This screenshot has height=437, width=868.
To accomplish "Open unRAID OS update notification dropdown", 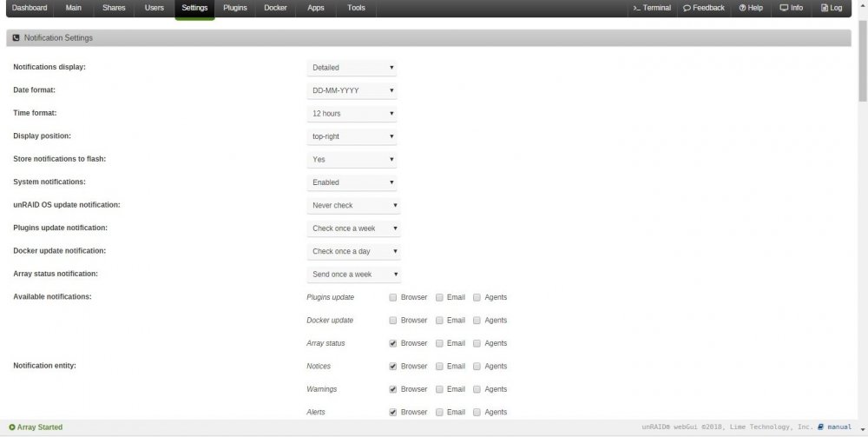I will click(354, 206).
